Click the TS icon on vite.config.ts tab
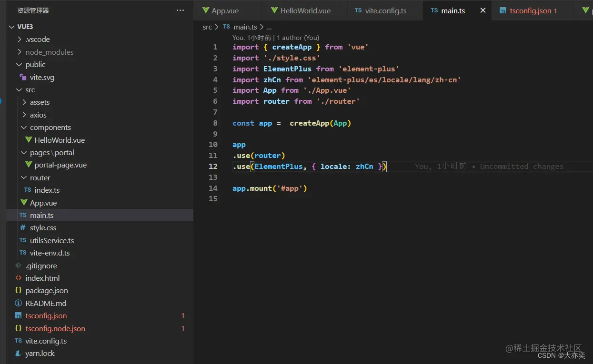 pos(358,10)
